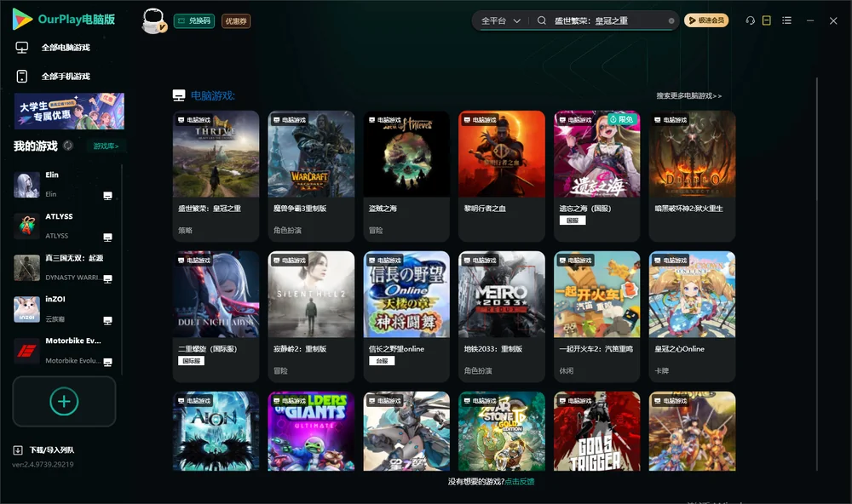Click the phone icon beside 全部手机游戏

click(22, 77)
